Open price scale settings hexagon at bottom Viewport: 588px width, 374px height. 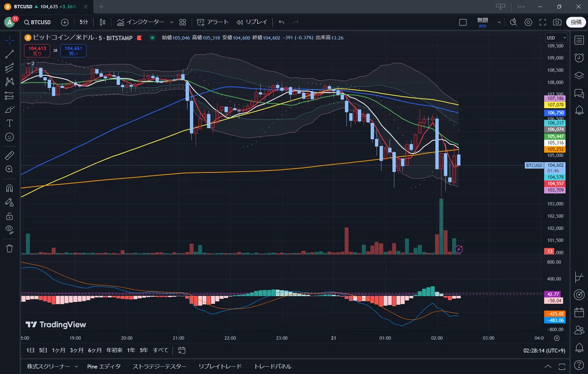[x=557, y=338]
